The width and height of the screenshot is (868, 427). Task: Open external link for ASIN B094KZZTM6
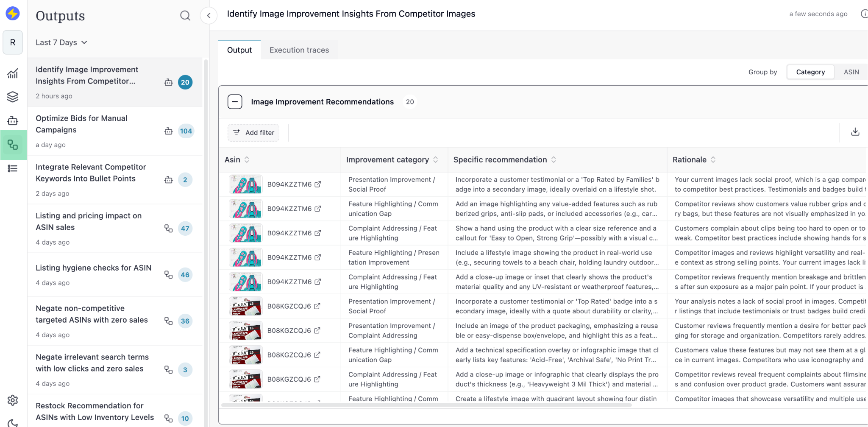coord(318,184)
